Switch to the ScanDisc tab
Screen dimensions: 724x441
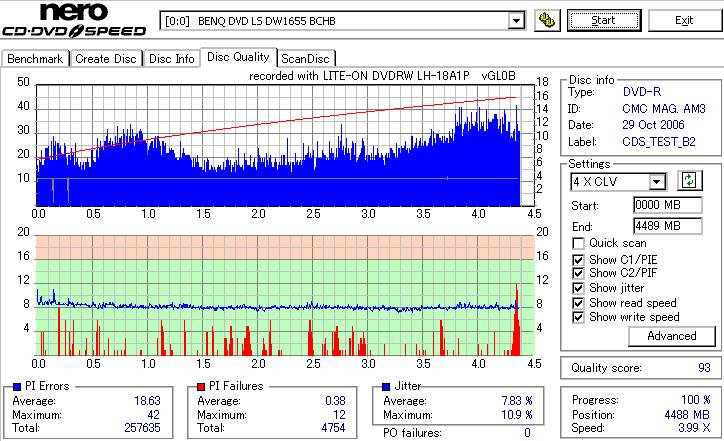click(305, 59)
